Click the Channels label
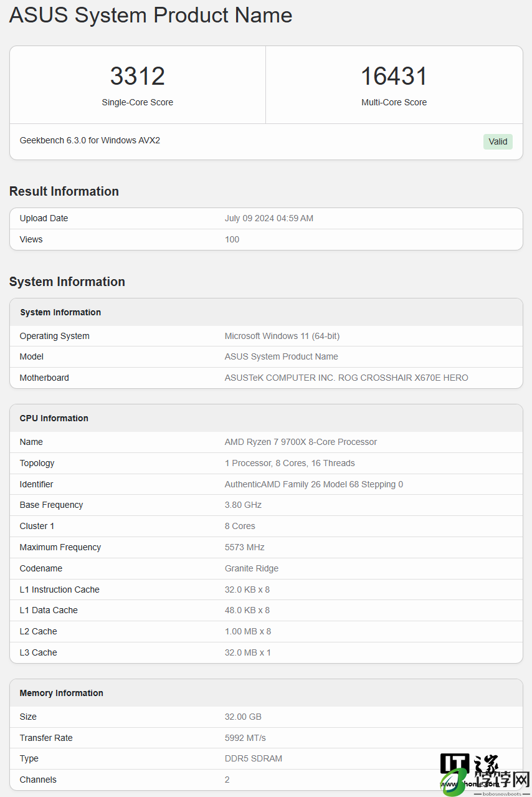Viewport: 532px width, 797px height. [x=38, y=780]
